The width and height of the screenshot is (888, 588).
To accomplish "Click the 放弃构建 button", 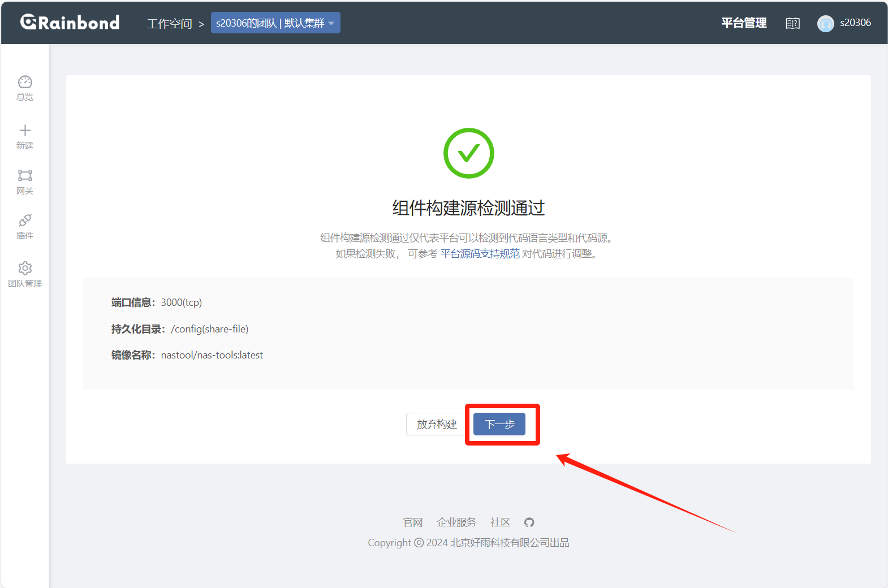I will pyautogui.click(x=436, y=424).
